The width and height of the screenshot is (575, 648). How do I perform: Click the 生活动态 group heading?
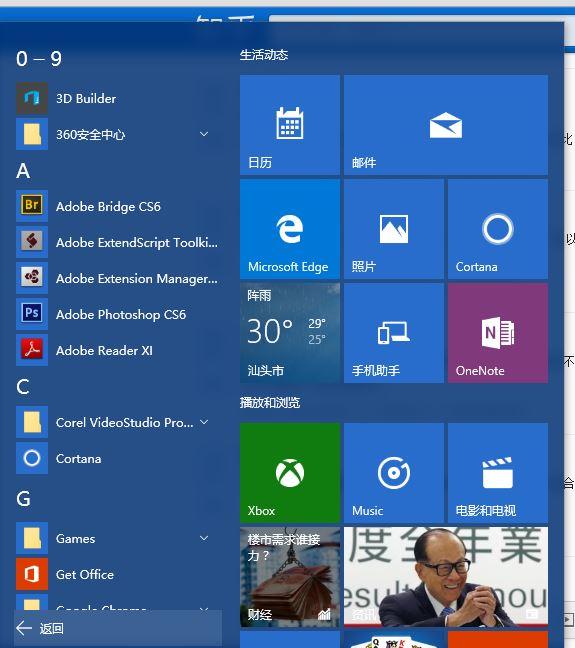pos(264,55)
